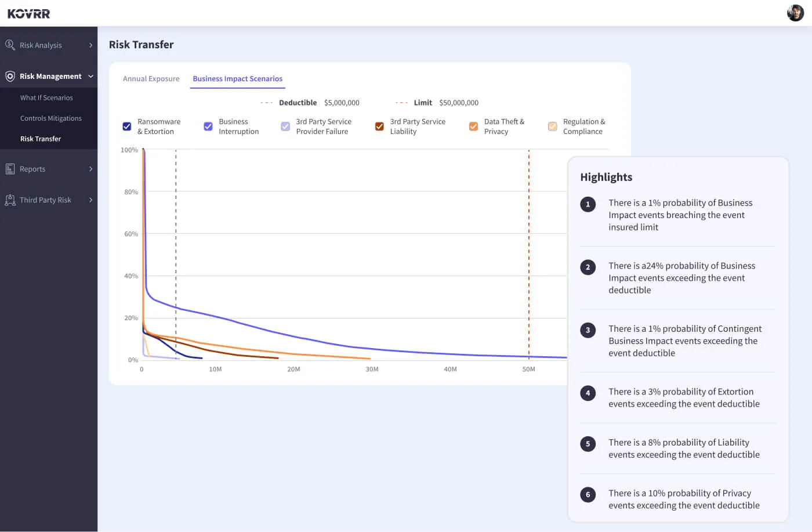Expand the Third Party Risk chevron
The height and width of the screenshot is (532, 812).
point(91,200)
